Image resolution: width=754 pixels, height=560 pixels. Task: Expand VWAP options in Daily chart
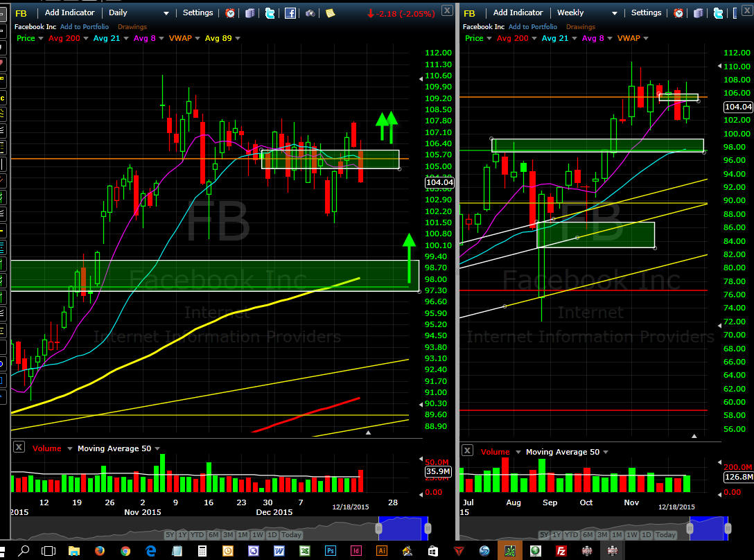point(197,39)
